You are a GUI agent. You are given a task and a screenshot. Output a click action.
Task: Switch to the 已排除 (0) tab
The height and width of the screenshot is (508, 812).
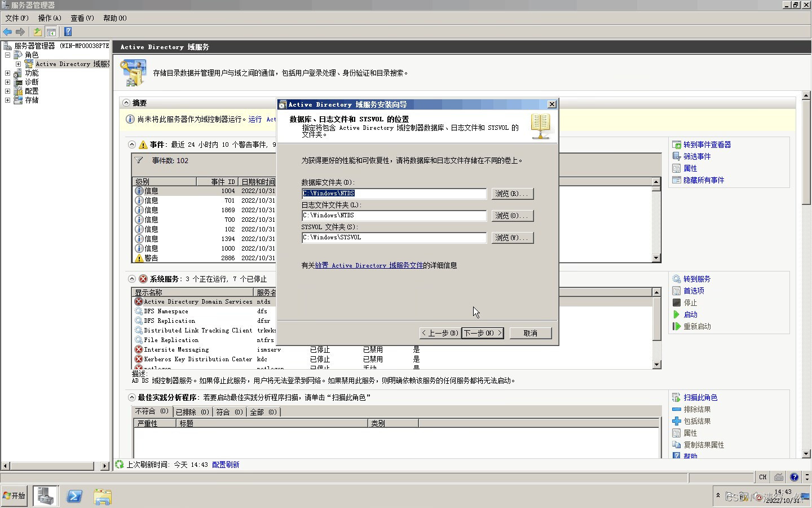192,412
